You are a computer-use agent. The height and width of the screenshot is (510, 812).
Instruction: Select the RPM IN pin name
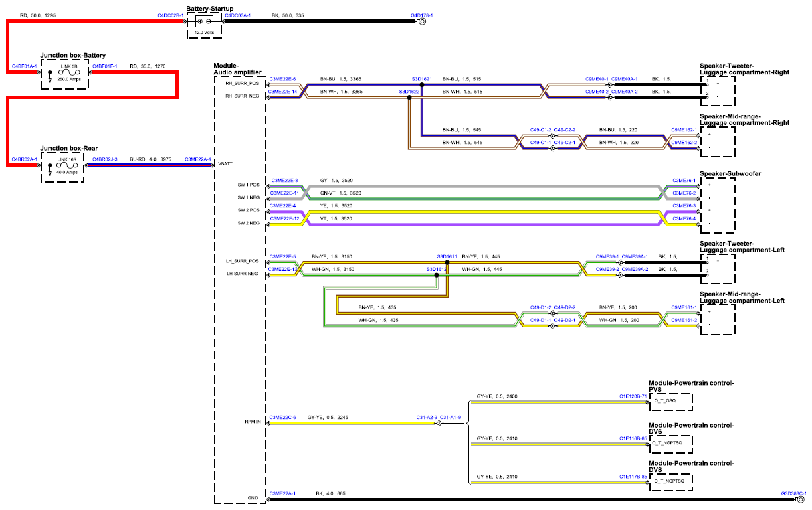point(253,422)
